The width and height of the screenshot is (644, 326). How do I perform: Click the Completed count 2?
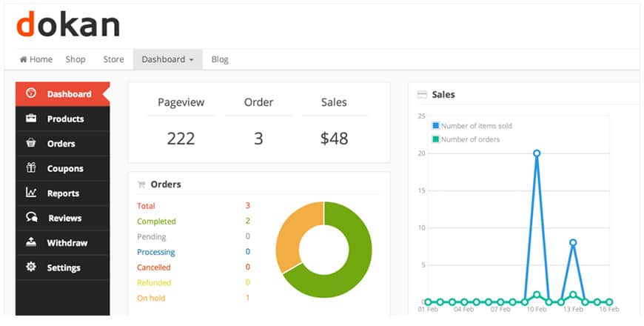[248, 222]
